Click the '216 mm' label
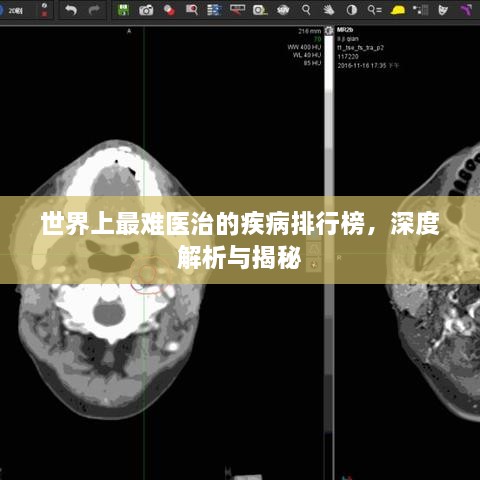 click(x=309, y=31)
